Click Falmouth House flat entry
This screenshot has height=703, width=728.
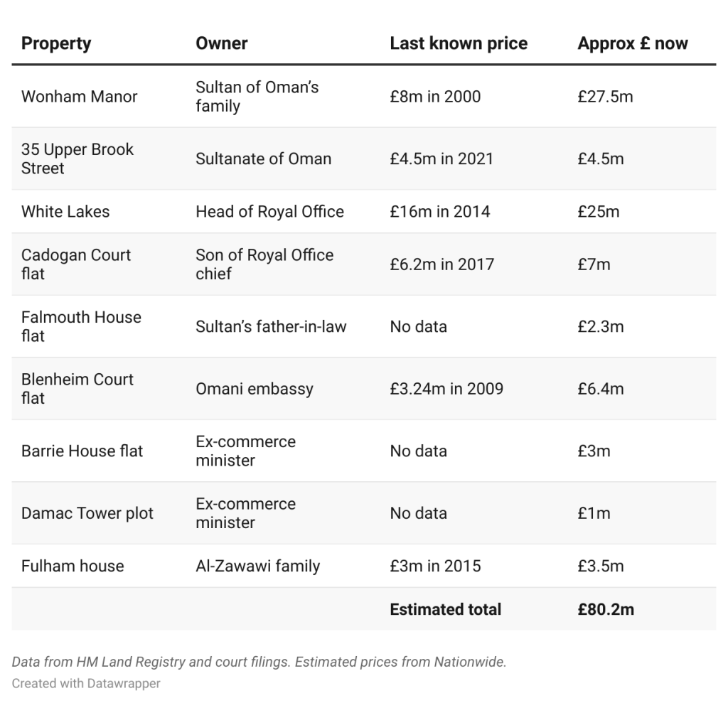pos(81,326)
